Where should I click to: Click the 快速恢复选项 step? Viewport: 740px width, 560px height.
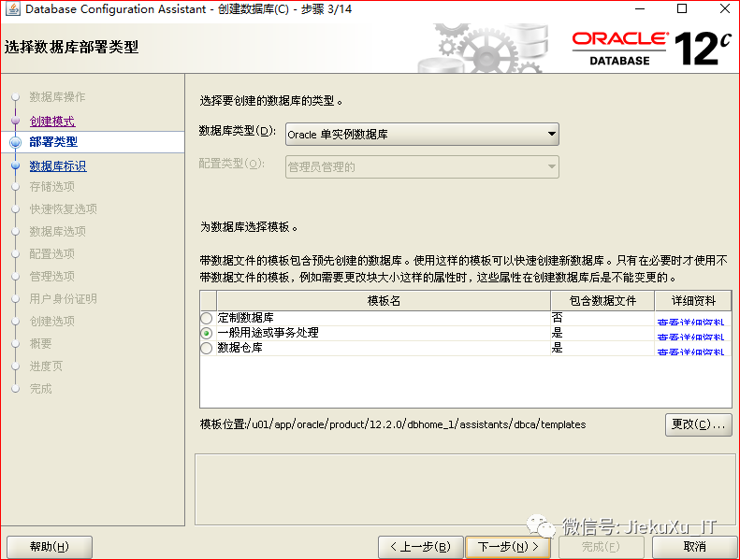click(x=64, y=209)
